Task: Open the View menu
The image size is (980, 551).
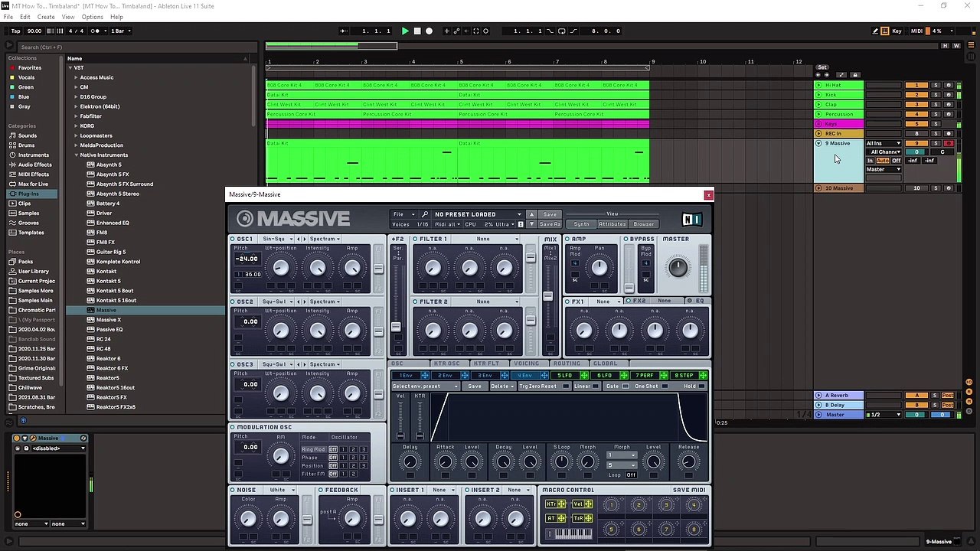Action: (68, 17)
